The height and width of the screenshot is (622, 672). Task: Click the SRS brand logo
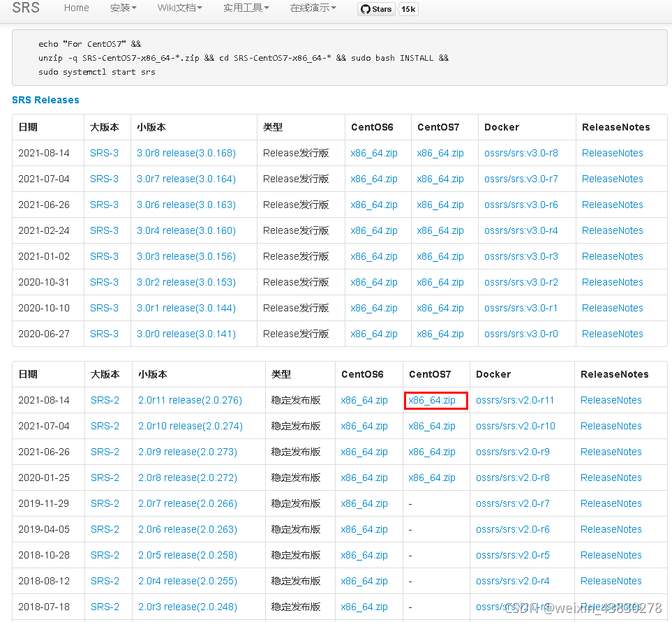point(26,8)
